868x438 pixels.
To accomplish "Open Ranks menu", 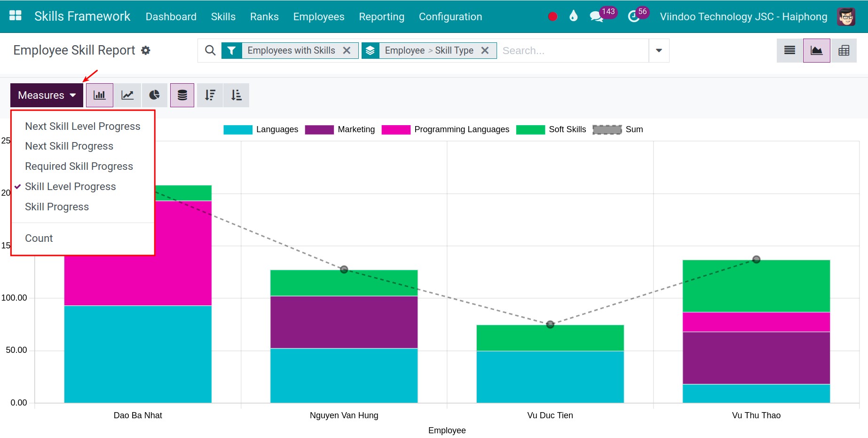I will [x=264, y=16].
